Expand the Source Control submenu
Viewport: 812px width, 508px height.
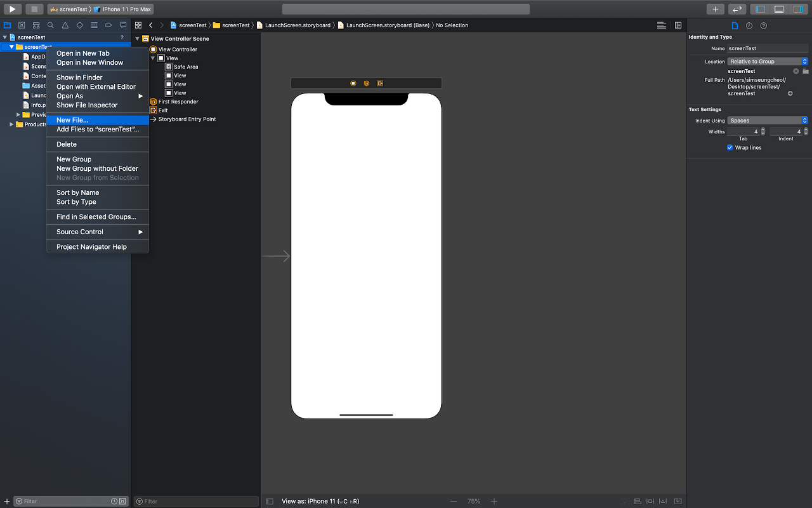[98, 232]
